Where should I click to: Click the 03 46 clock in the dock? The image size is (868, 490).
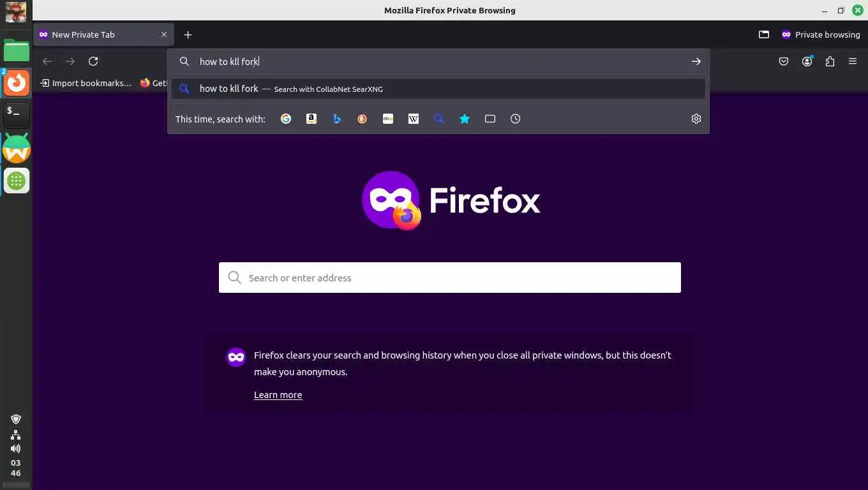pyautogui.click(x=16, y=468)
